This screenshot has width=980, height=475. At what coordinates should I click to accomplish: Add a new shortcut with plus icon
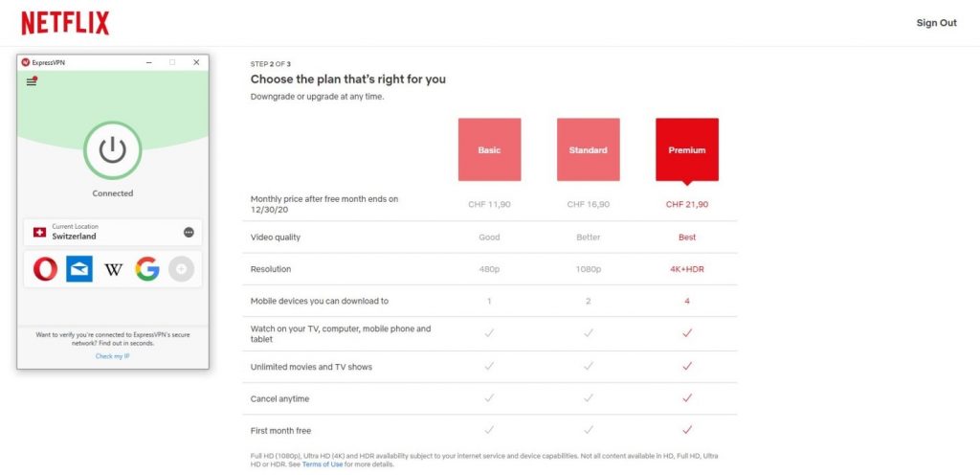coord(181,269)
